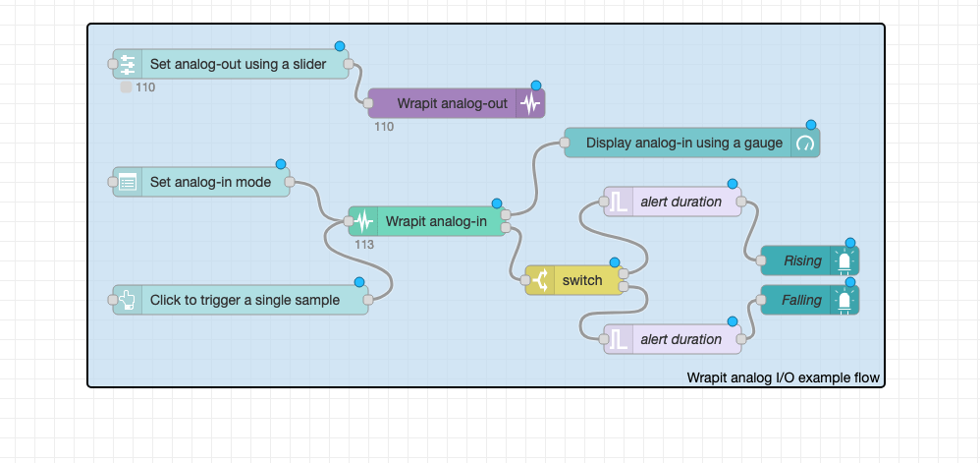
Task: Click blue changed dot on the Rising node
Action: 850,243
